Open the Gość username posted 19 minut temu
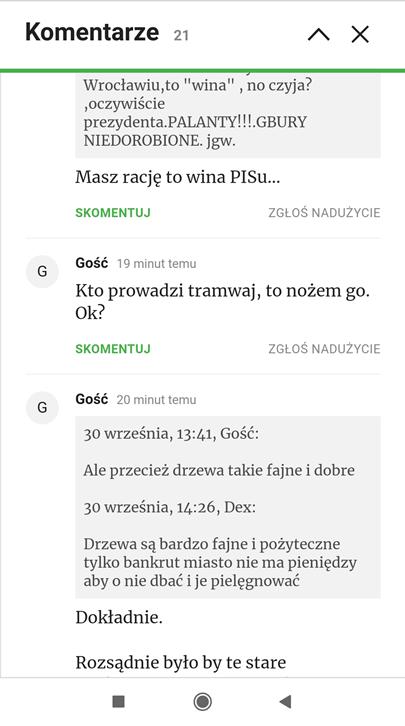The image size is (405, 726). [x=92, y=263]
